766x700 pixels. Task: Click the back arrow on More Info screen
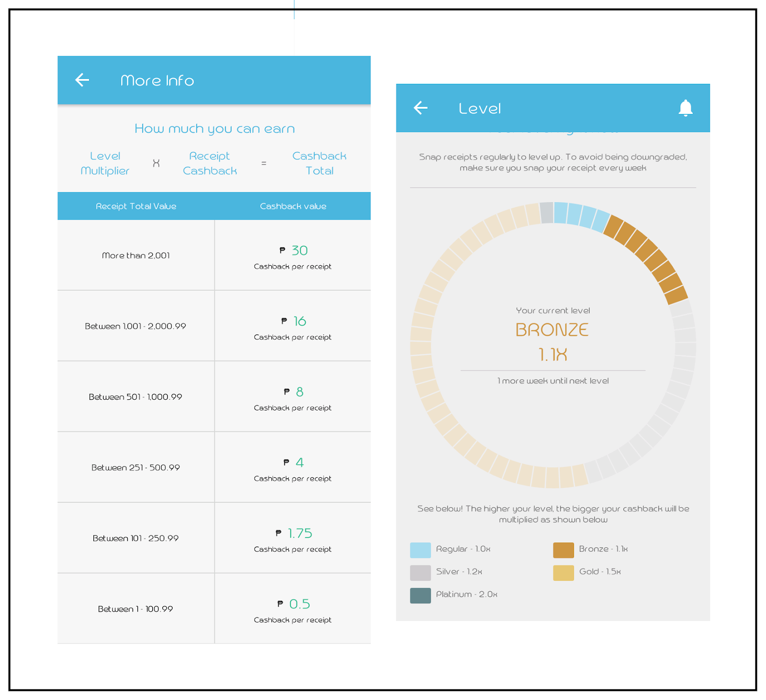coord(81,80)
